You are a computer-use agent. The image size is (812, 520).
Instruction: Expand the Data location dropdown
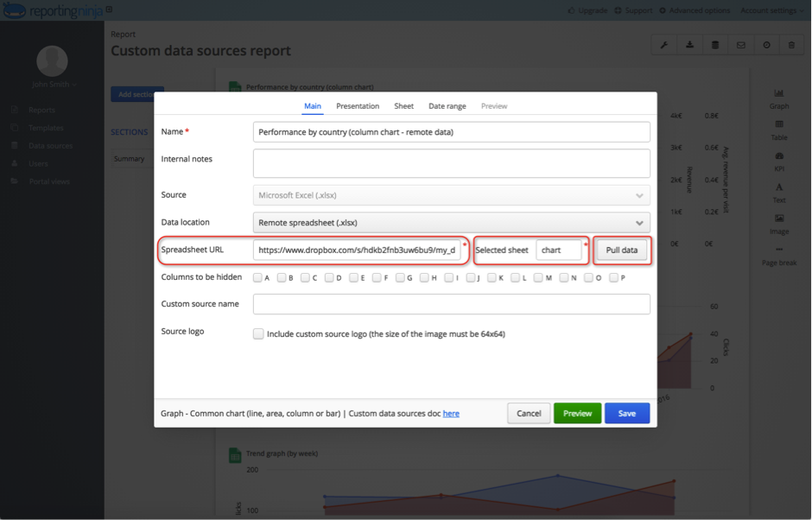(x=449, y=222)
